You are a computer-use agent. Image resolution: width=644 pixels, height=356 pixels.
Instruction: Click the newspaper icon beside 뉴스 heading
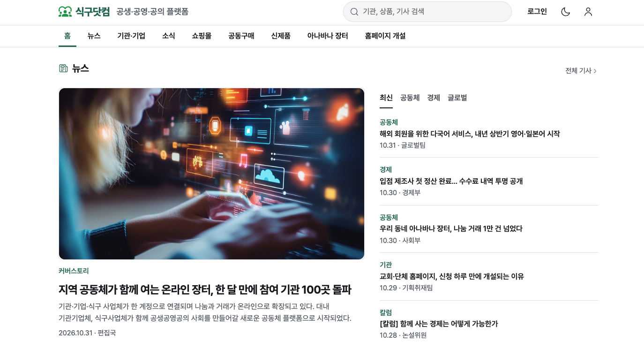pyautogui.click(x=63, y=68)
